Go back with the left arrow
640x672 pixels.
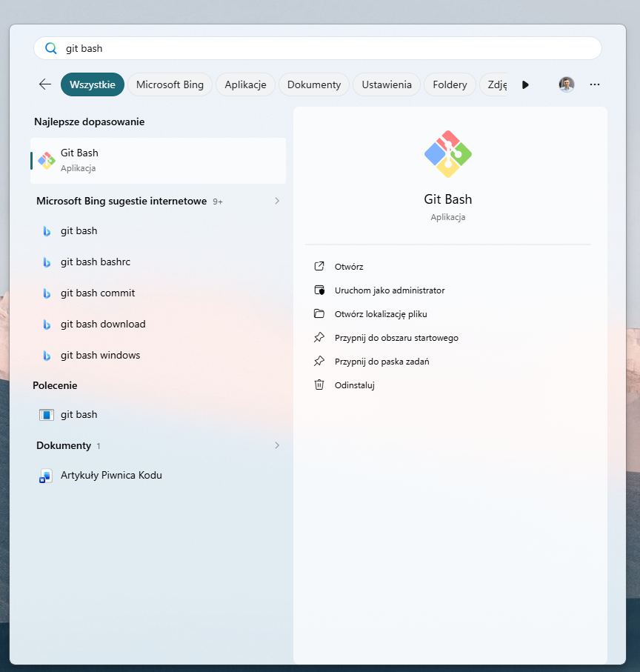(45, 84)
